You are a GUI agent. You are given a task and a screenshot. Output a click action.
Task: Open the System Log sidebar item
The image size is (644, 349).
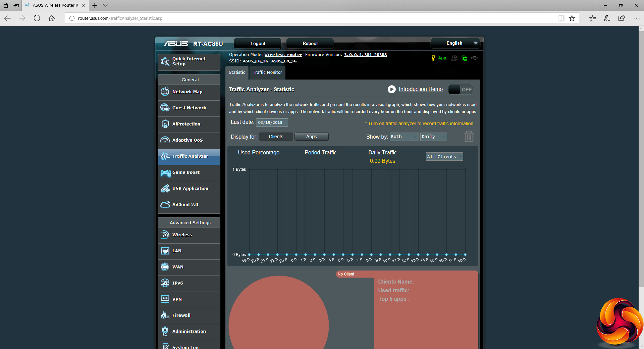189,345
